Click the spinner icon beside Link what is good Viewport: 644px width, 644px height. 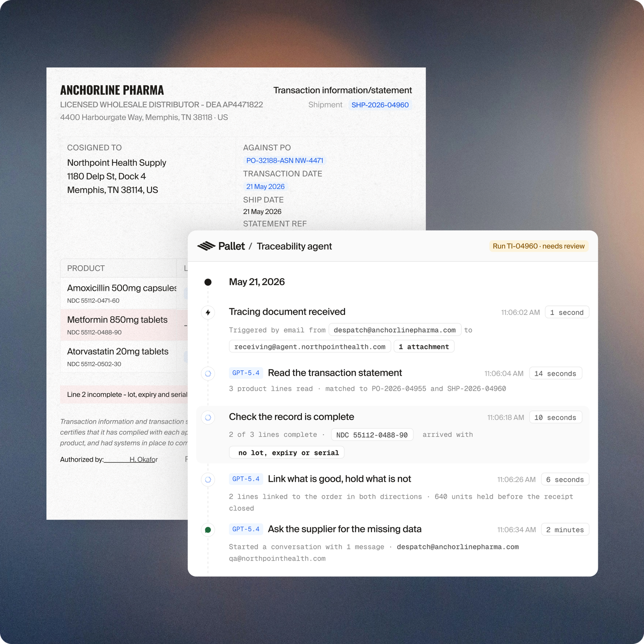click(x=208, y=479)
